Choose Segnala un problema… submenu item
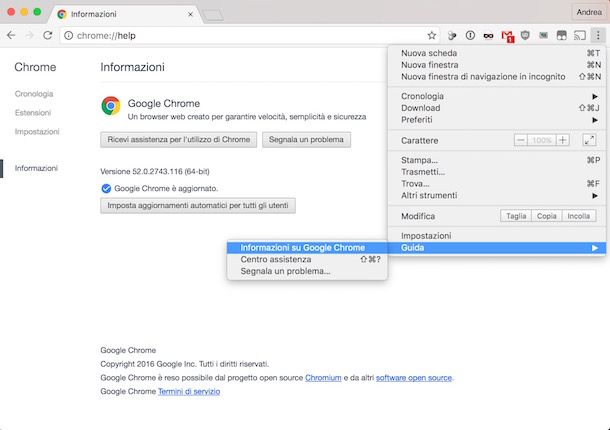This screenshot has height=430, width=610. (x=307, y=271)
